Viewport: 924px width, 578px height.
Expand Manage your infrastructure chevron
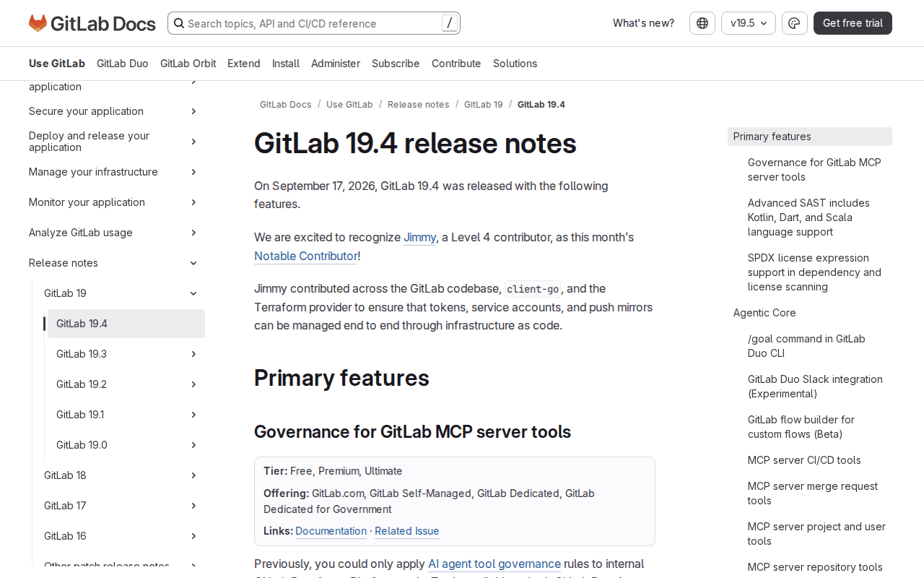(193, 172)
